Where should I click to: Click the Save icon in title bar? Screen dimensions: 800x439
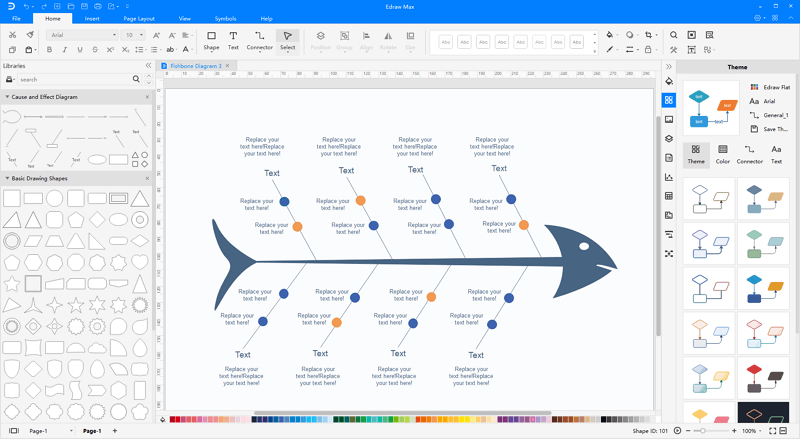pos(84,7)
